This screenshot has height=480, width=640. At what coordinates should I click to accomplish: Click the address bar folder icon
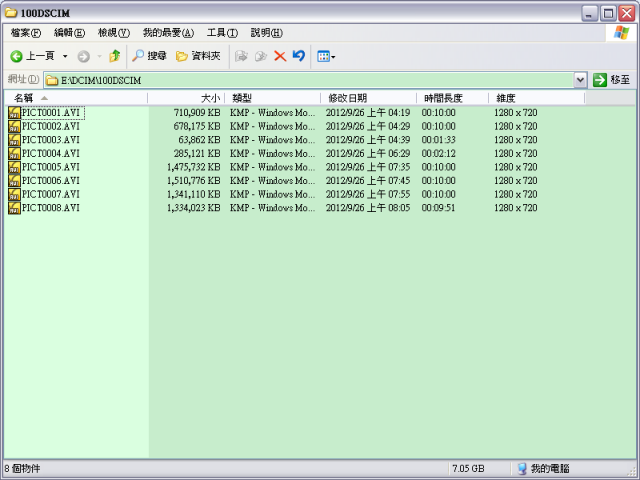pyautogui.click(x=52, y=80)
